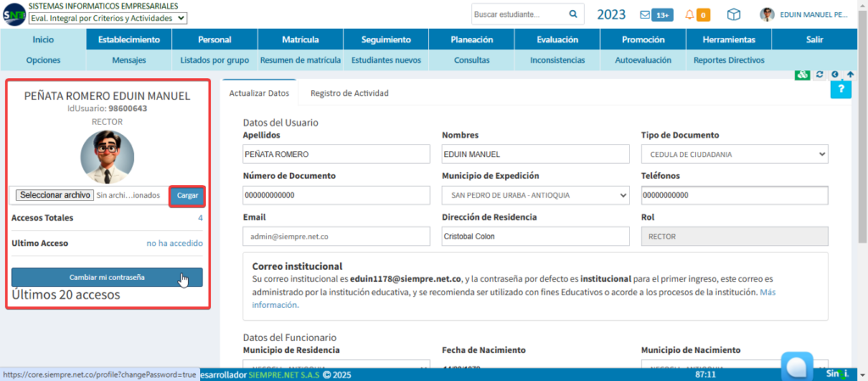Click the green cloud icon button
This screenshot has height=381, width=868.
[803, 75]
